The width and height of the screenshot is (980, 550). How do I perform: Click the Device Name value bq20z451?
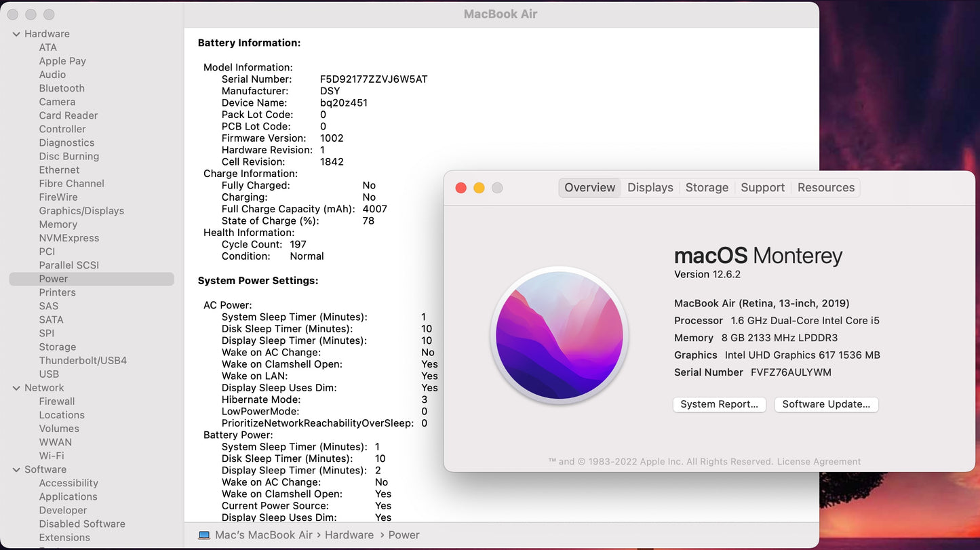click(344, 103)
